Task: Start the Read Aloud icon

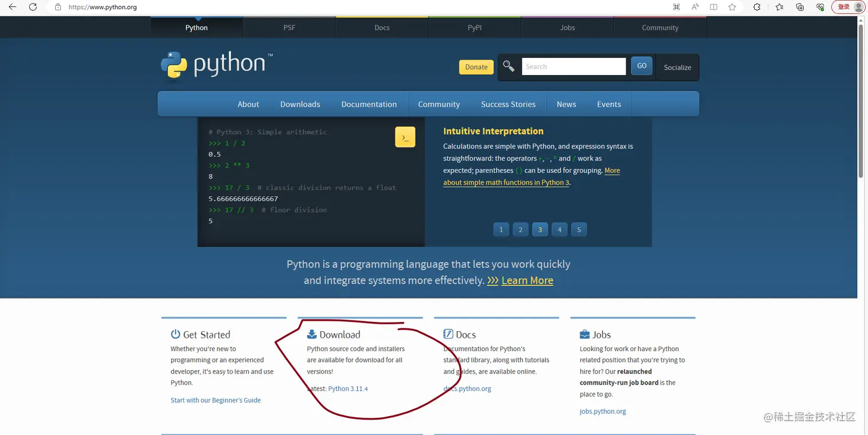Action: point(695,7)
